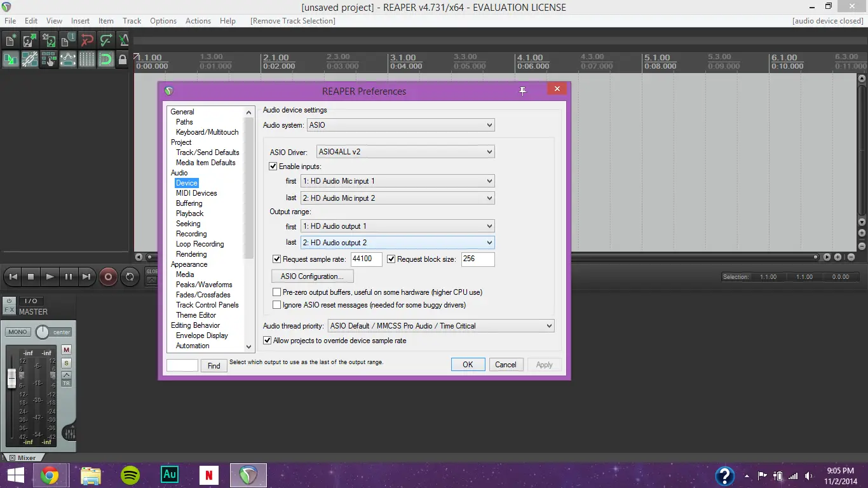This screenshot has width=868, height=488.
Task: Click OK in REAPER Preferences
Action: (x=468, y=365)
